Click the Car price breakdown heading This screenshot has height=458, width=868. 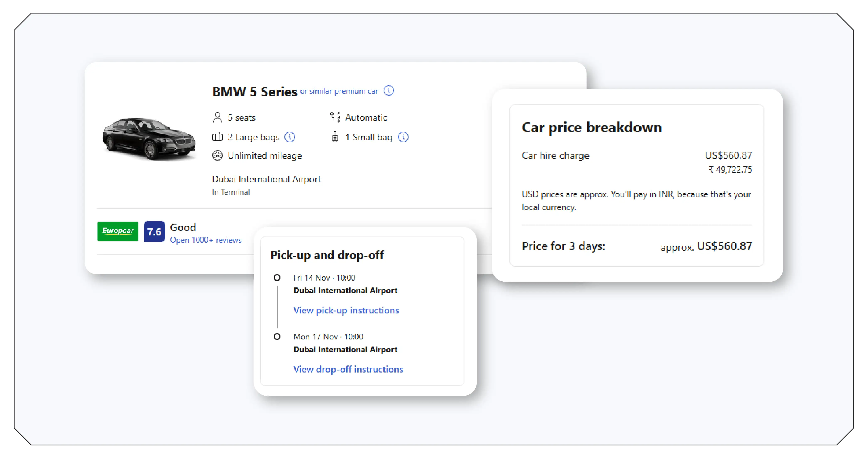click(592, 127)
